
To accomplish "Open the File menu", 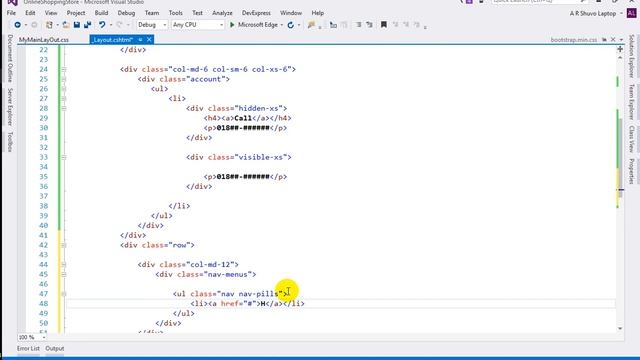I will [11, 13].
